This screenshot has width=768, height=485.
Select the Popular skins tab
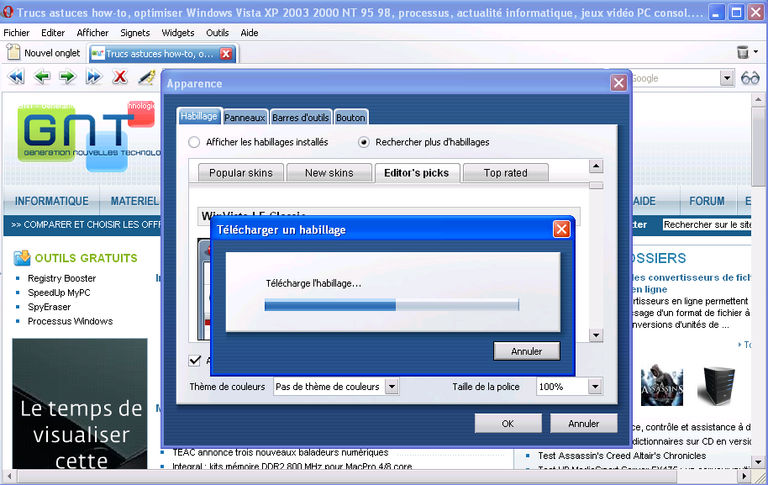(x=241, y=173)
